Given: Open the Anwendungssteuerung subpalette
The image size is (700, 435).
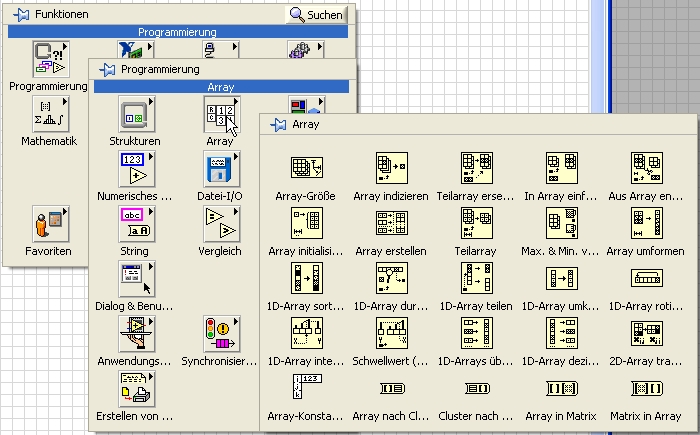Looking at the screenshot, I should pyautogui.click(x=136, y=334).
